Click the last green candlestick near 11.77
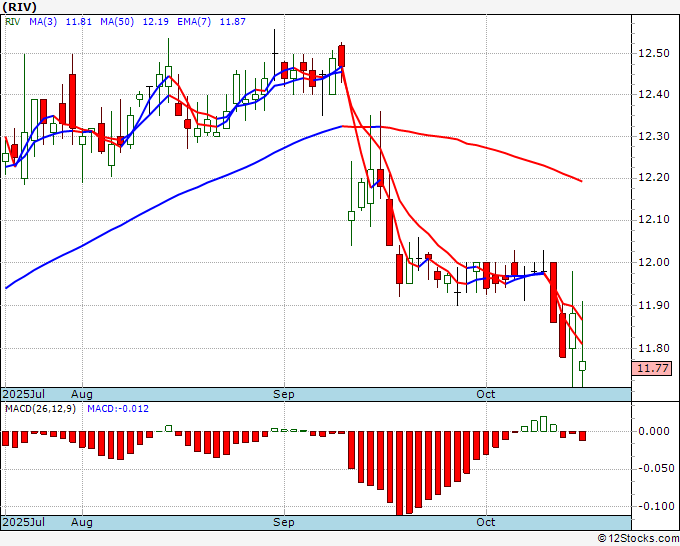This screenshot has height=546, width=680. [582, 366]
